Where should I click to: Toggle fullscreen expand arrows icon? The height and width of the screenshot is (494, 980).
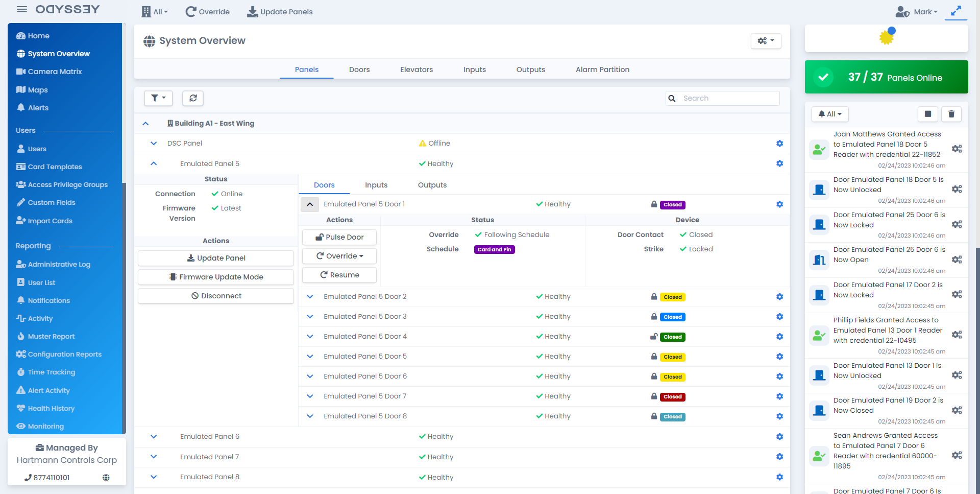pos(955,11)
